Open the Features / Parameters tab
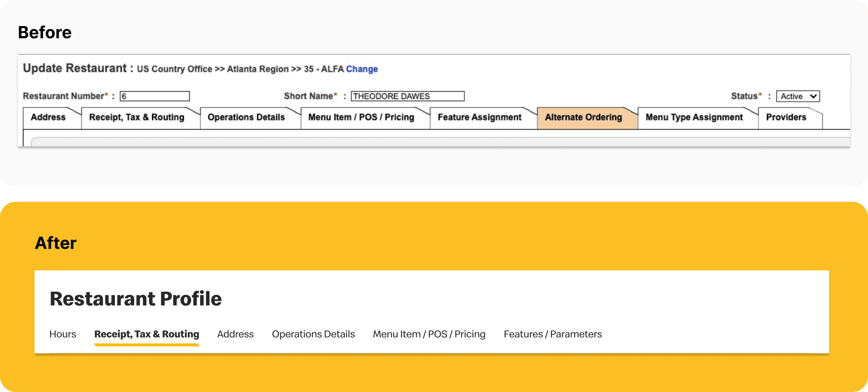Screen dimensions: 868x392 coord(553,334)
